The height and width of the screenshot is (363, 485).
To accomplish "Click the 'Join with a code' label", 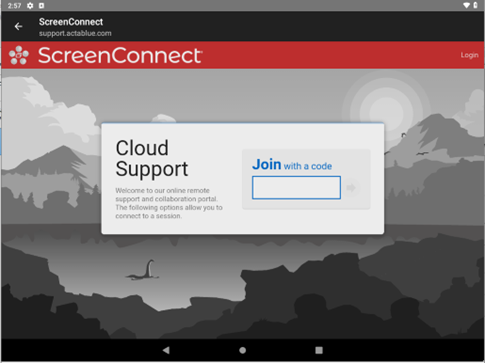I will [292, 165].
